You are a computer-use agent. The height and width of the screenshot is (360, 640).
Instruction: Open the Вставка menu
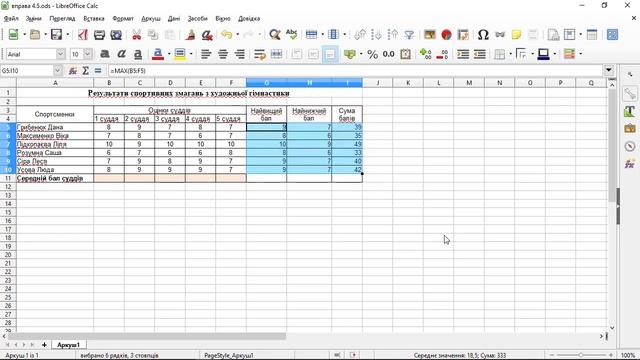(94, 19)
